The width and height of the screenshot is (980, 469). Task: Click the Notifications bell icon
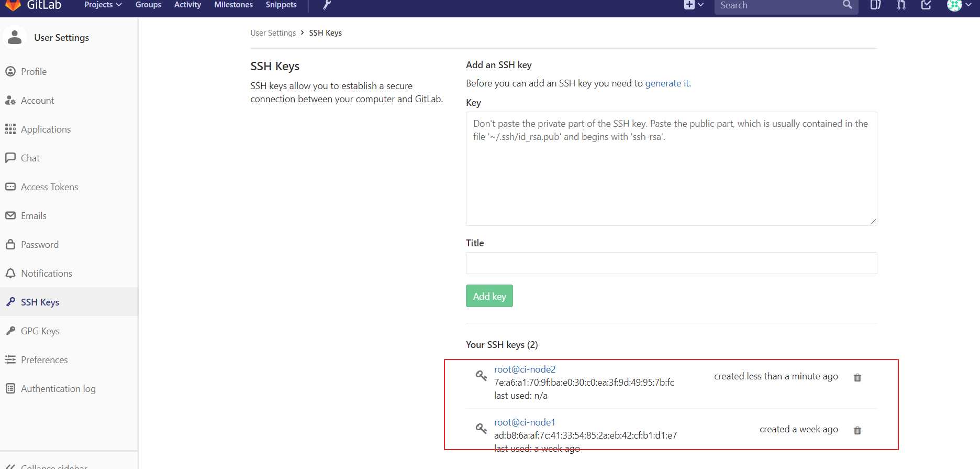10,273
